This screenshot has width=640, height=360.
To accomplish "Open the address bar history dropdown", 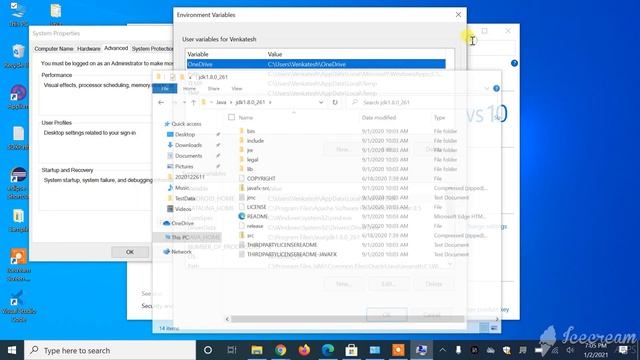I will (x=321, y=102).
